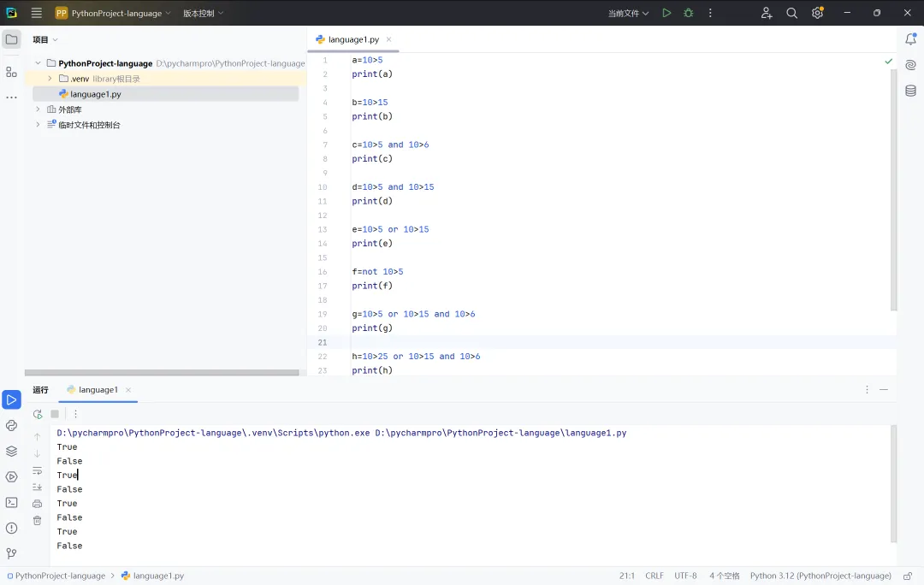Change the CRLF line separator

coord(654,576)
